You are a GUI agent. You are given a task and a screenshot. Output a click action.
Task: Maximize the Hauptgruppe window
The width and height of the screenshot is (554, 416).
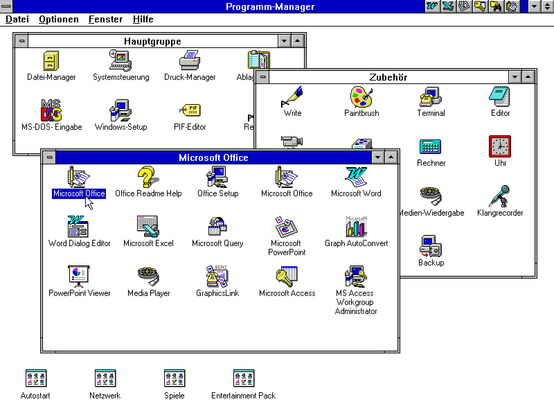tap(297, 41)
